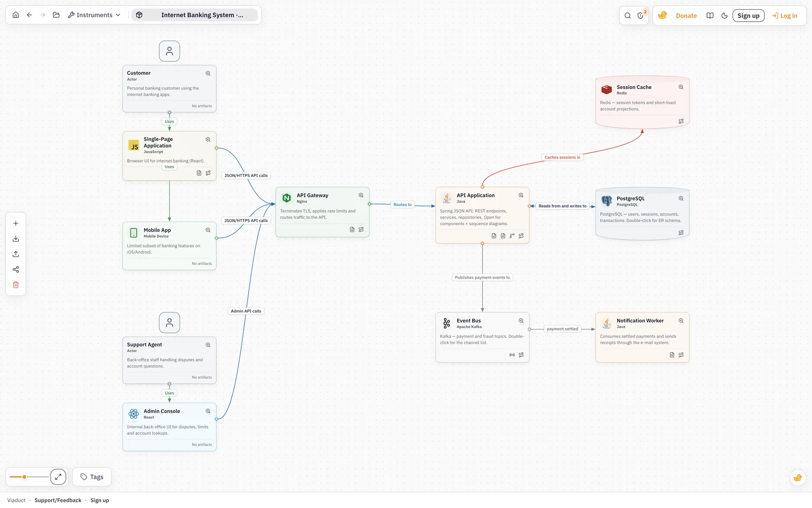Click the 'Caches sessions in' edge label
Screen dimensions: 812x508
(562, 158)
